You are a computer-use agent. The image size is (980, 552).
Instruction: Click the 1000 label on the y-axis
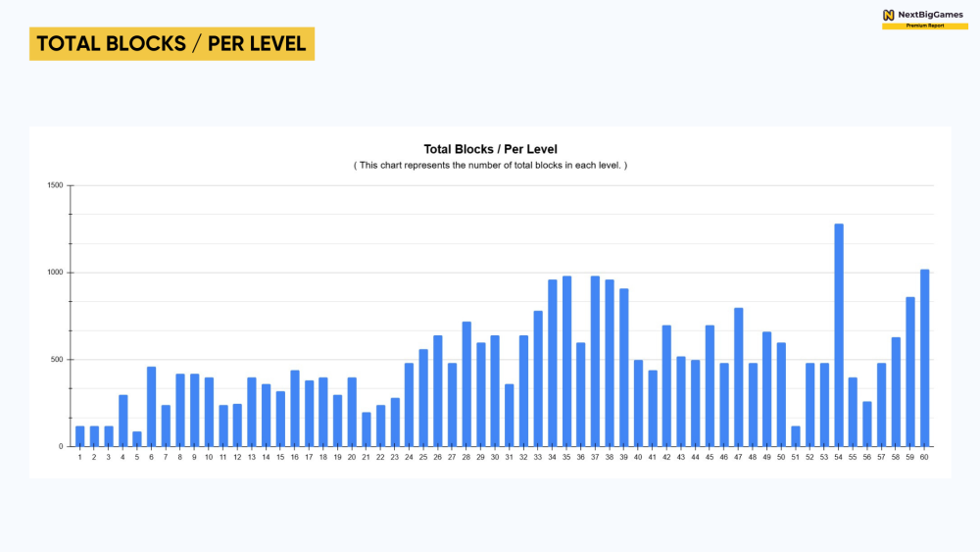(55, 273)
